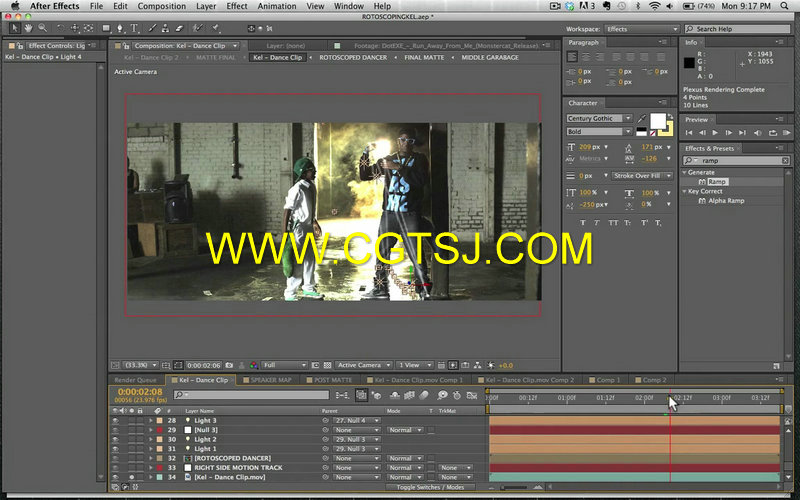
Task: Click the yellow text stroke color swatch
Action: coord(668,131)
